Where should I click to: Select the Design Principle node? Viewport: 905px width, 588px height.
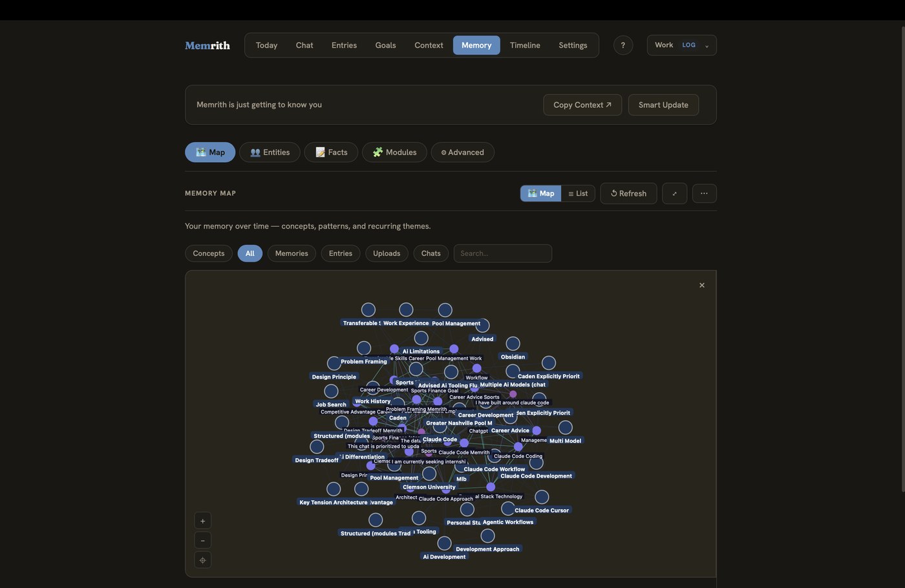pyautogui.click(x=334, y=364)
